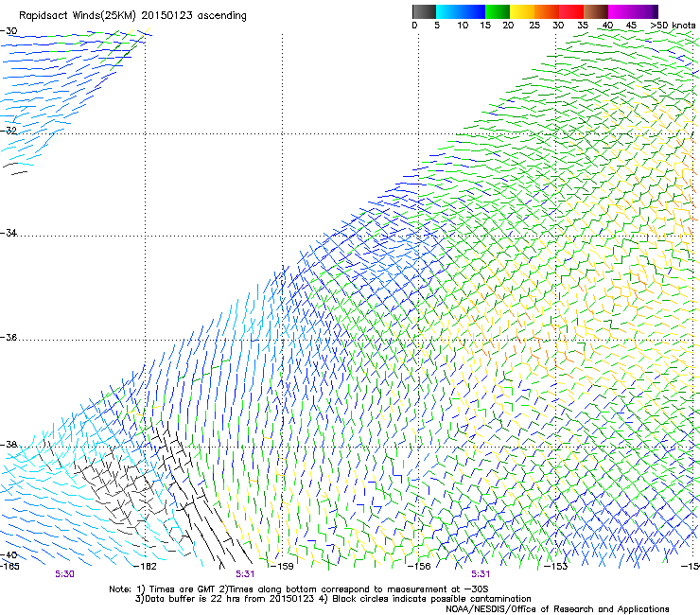700x615 pixels.
Task: Click the "5" label under the color bar
Action: tap(437, 26)
